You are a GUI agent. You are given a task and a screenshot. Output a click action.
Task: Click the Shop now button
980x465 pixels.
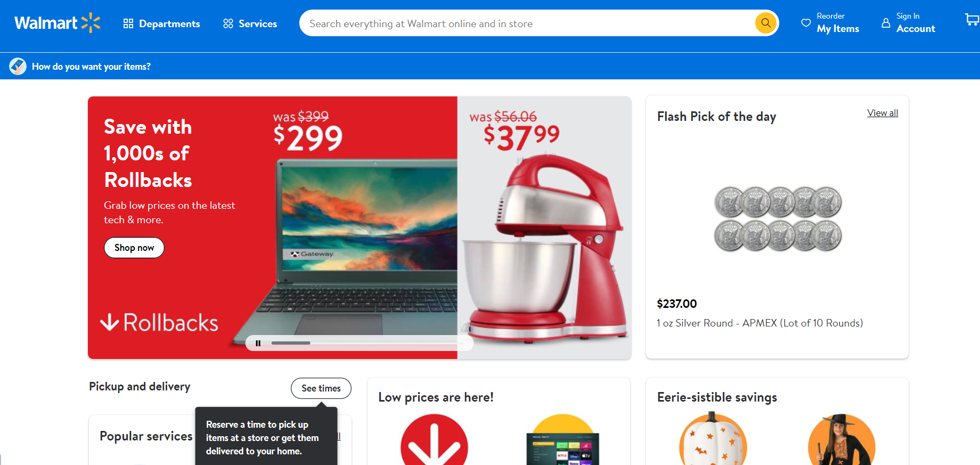134,248
